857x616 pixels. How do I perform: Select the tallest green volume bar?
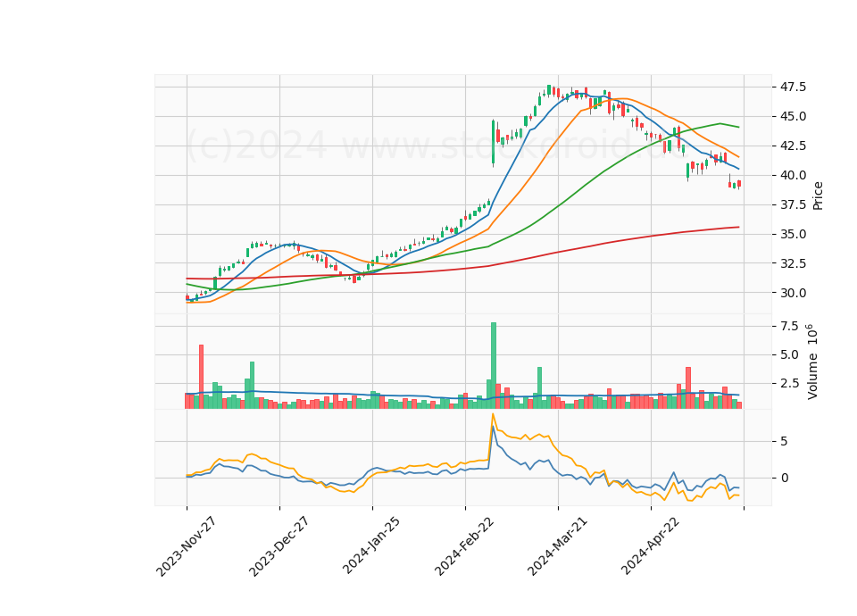(x=494, y=365)
